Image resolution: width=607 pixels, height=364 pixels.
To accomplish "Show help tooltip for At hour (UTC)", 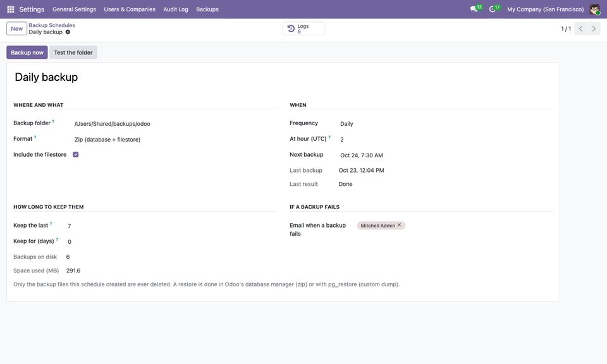I will coord(329,137).
